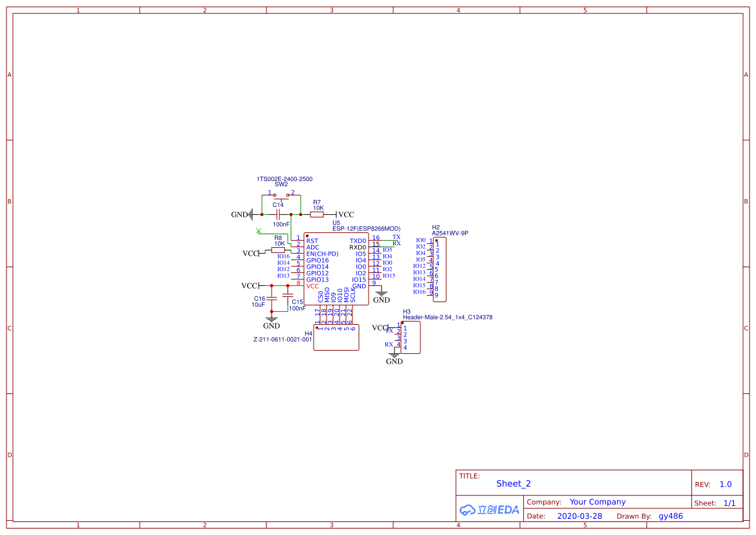The image size is (756, 535).
Task: Select capacitor C15 symbol
Action: [x=288, y=295]
